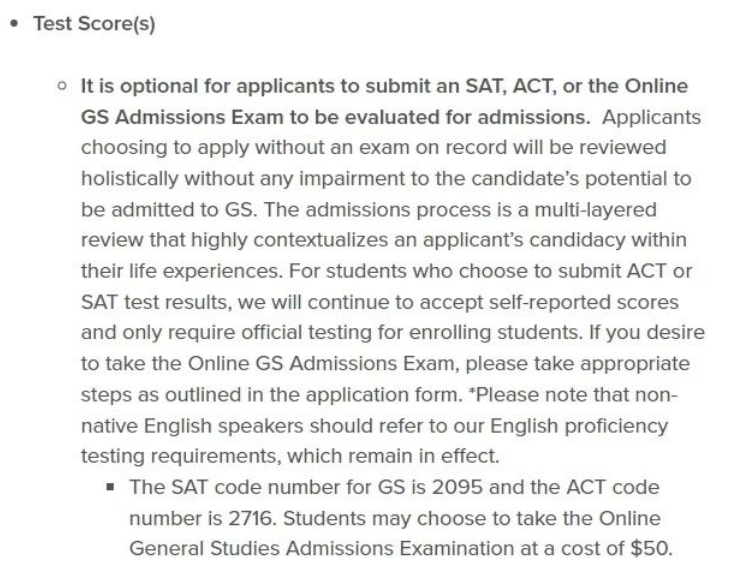The height and width of the screenshot is (571, 730).
Task: Click the square bullet before 'The SAT code number'
Action: tap(110, 487)
